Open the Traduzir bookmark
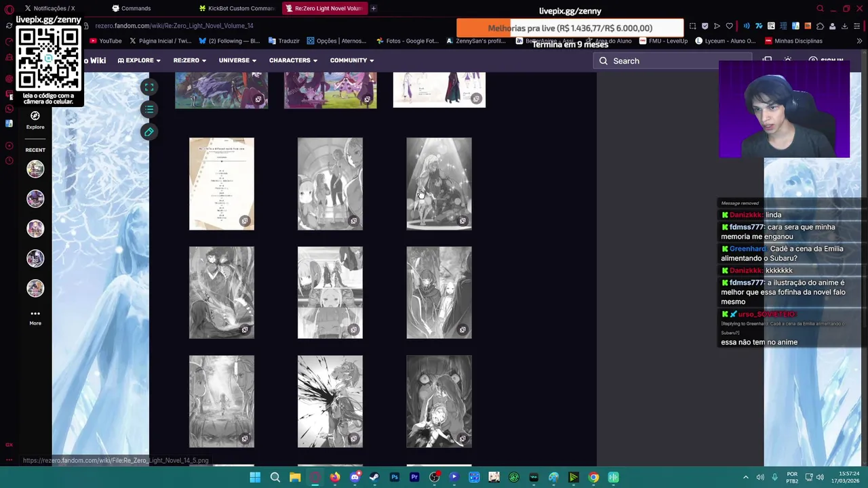Viewport: 868px width, 488px height. tap(283, 41)
